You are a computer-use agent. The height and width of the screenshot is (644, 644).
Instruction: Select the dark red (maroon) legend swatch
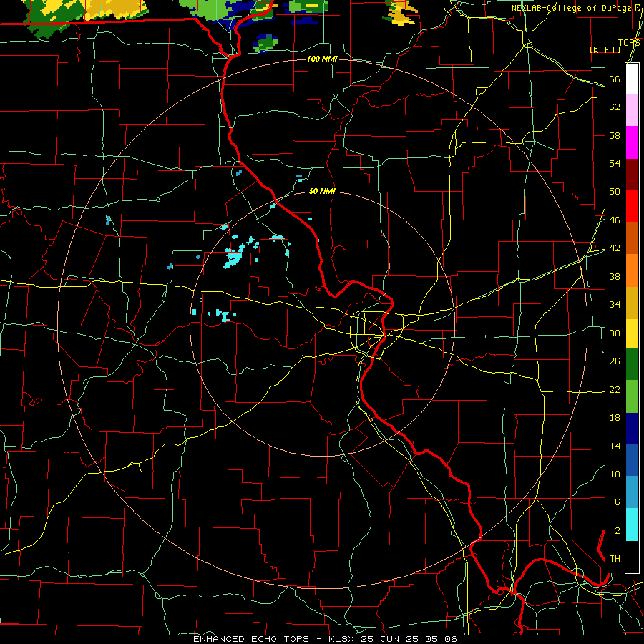tap(632, 175)
